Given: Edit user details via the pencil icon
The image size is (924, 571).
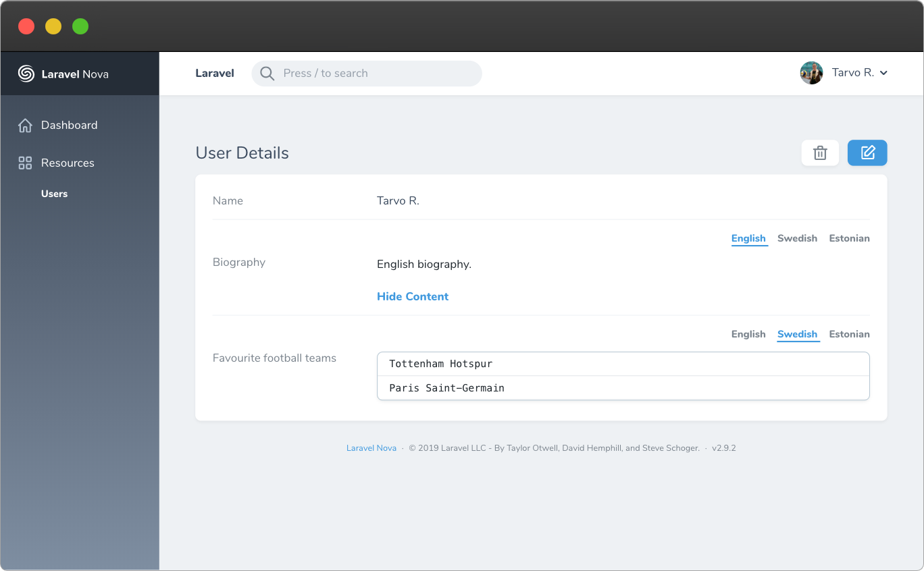Looking at the screenshot, I should point(867,153).
